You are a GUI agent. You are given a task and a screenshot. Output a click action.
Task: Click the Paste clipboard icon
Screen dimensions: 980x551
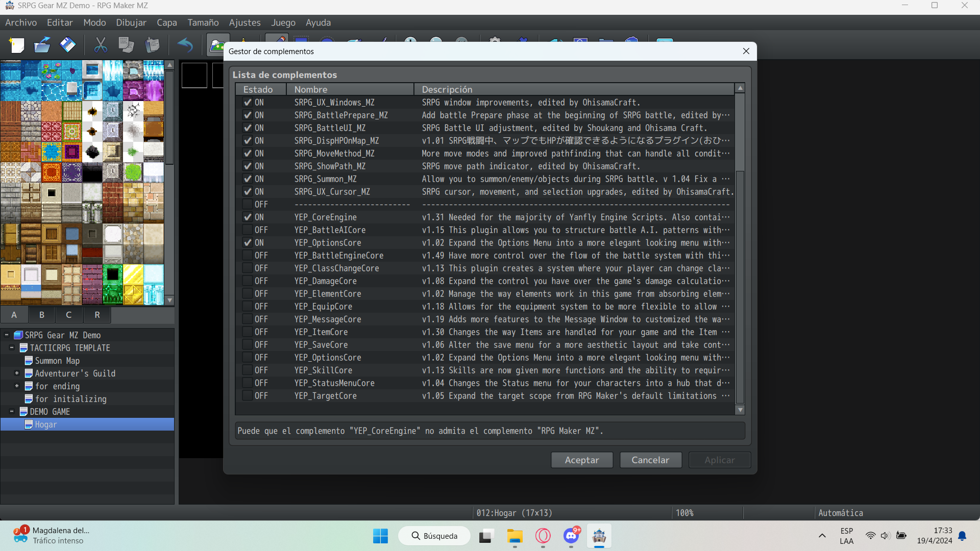coord(152,45)
